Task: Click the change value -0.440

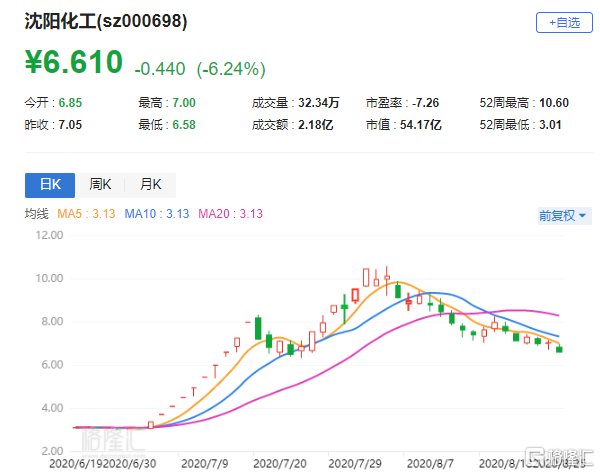Action: (160, 69)
